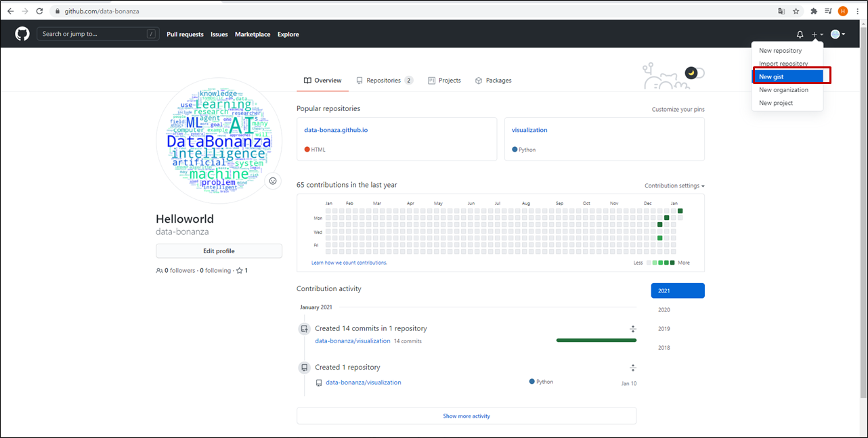
Task: Open Issues in the top navigation
Action: pos(219,35)
